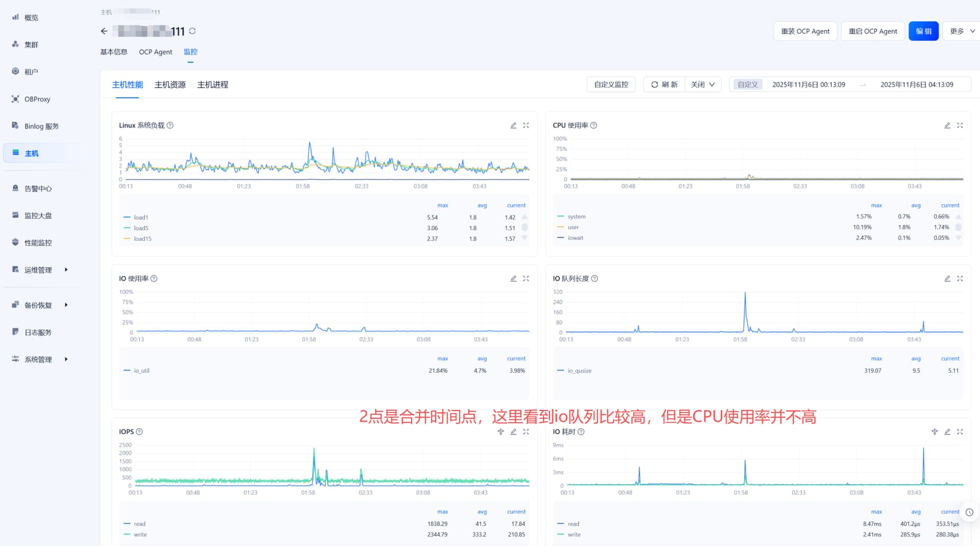Screen dimensions: 980x546
Task: Click 重启 OCP Agent button
Action: pos(872,31)
